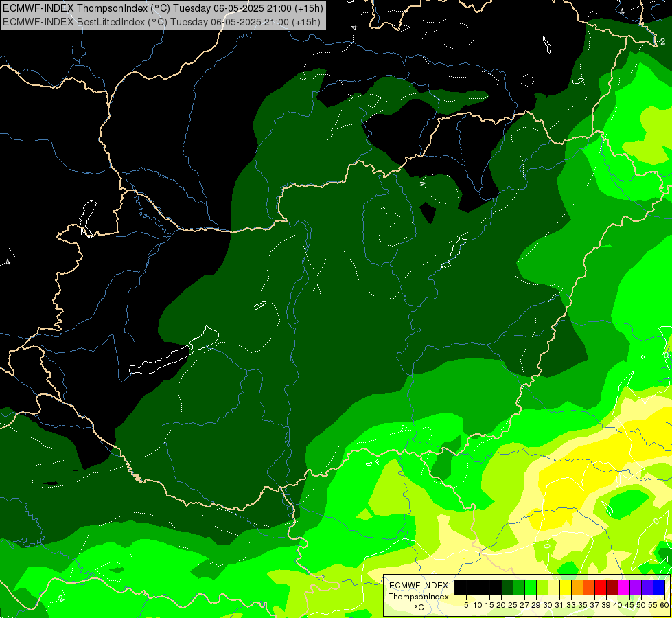Pick the blue 55-60 legend swatch
The width and height of the screenshot is (672, 618).
coord(659,587)
